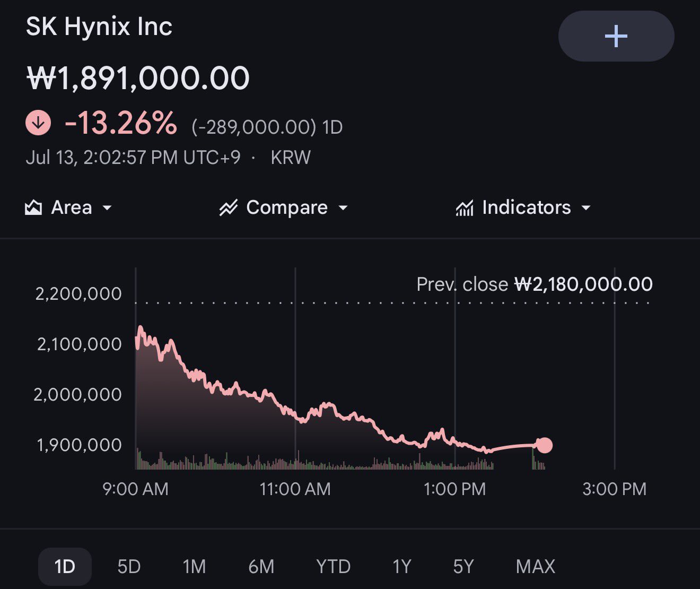Click the -13.26% change percentage
Screen dimensions: 700x589
tap(120, 123)
